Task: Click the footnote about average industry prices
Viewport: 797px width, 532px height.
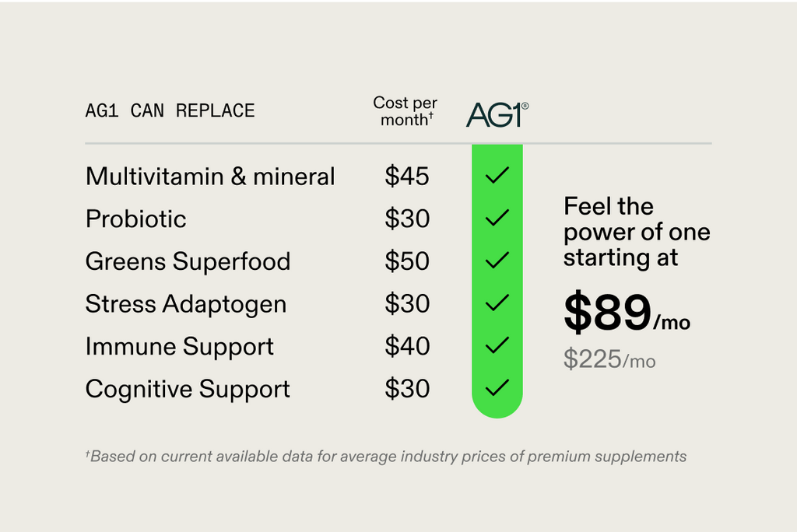Action: [x=386, y=457]
